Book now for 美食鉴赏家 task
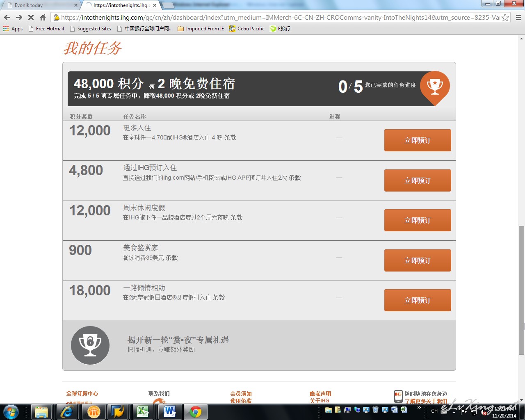The width and height of the screenshot is (525, 420). point(418,260)
